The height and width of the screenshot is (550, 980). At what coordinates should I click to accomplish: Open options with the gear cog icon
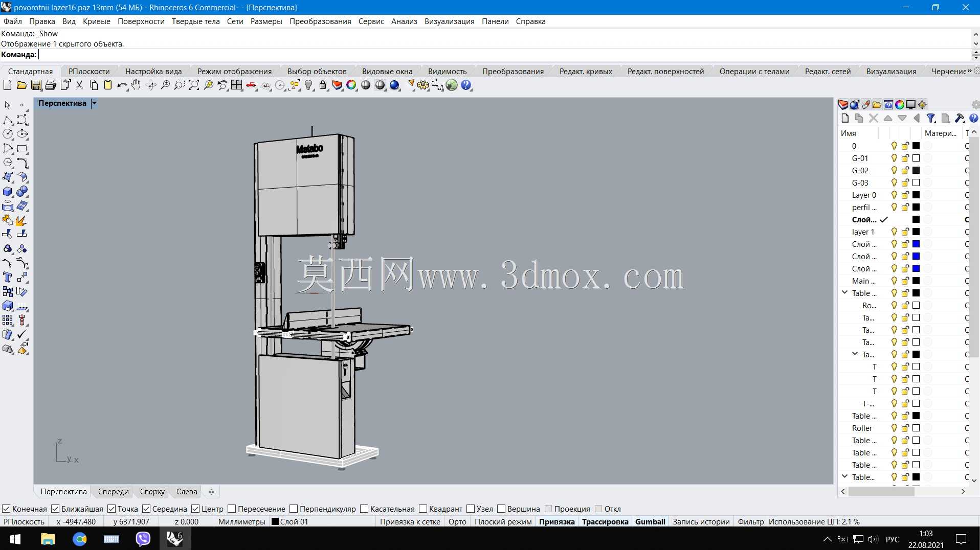422,85
